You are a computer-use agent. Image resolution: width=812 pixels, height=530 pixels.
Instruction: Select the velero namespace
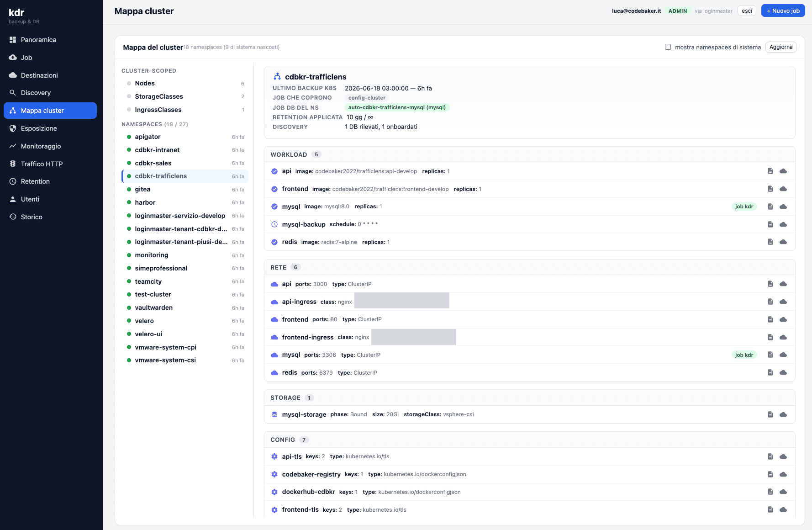click(x=185, y=321)
